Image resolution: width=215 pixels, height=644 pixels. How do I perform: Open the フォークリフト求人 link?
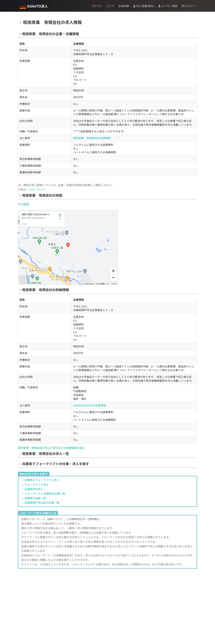tap(37, 485)
